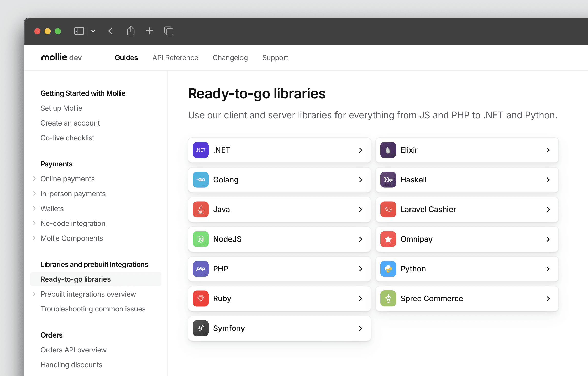Click the Python logo icon
This screenshot has height=376, width=588.
[x=388, y=269]
